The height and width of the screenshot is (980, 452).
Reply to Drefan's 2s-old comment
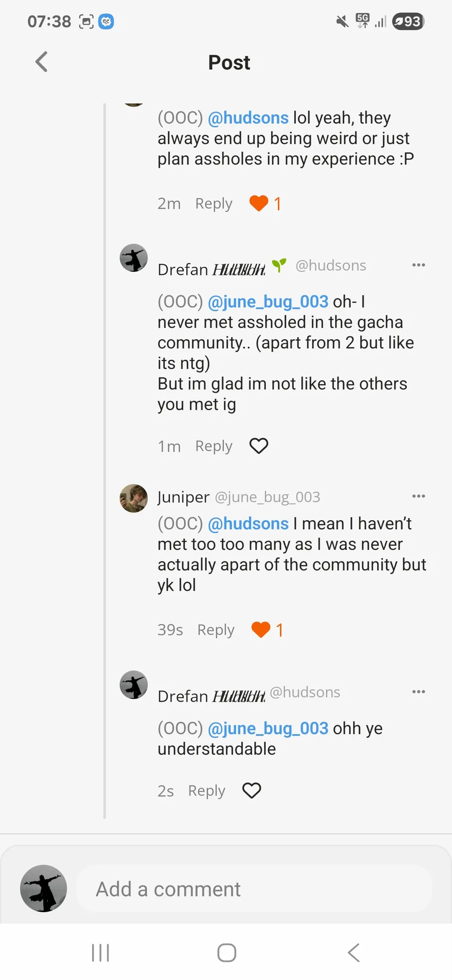pyautogui.click(x=206, y=791)
